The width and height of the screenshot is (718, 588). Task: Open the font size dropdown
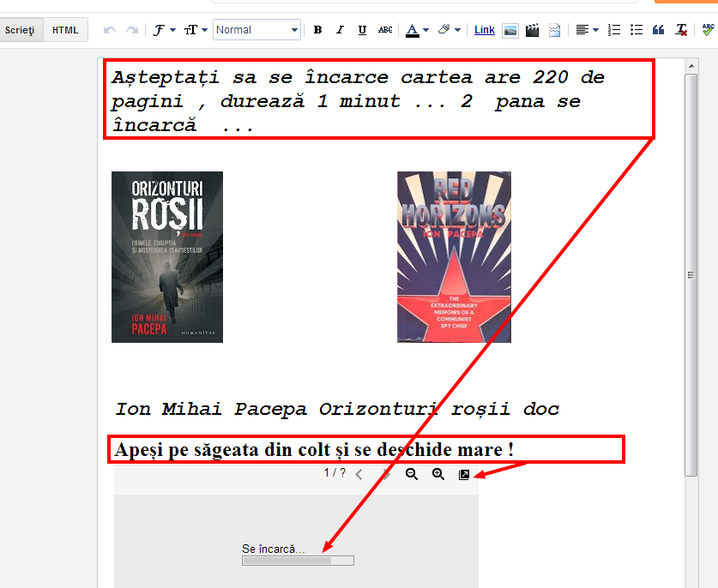(x=196, y=30)
